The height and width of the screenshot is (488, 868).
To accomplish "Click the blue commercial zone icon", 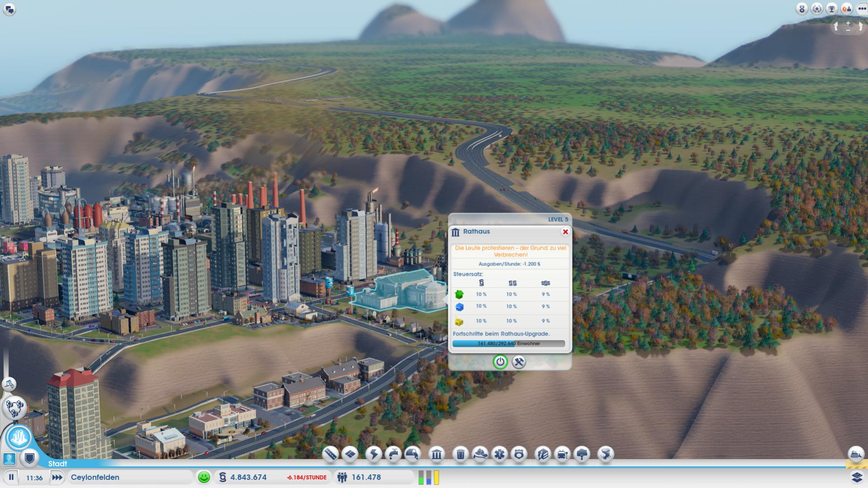I will click(459, 307).
